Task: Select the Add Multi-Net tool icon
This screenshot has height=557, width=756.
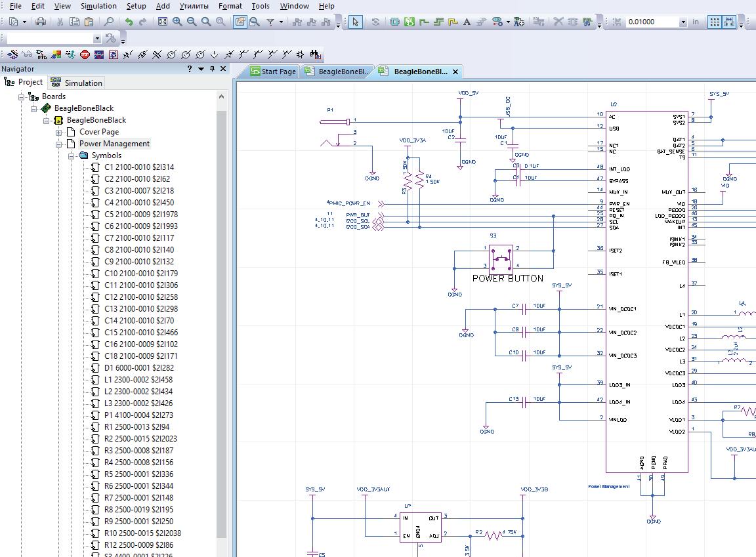Action: 438,22
